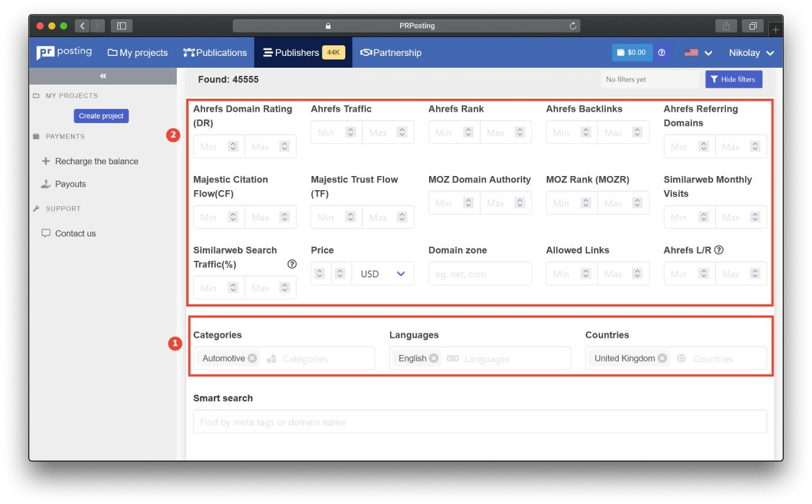Open the Partnership tab
Image resolution: width=812 pixels, height=504 pixels.
coord(391,52)
